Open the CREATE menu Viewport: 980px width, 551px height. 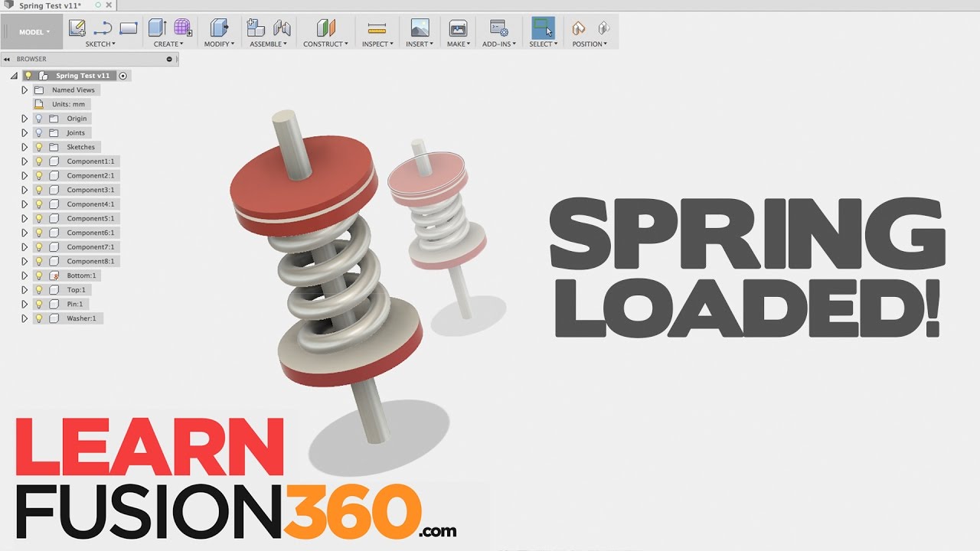[168, 44]
